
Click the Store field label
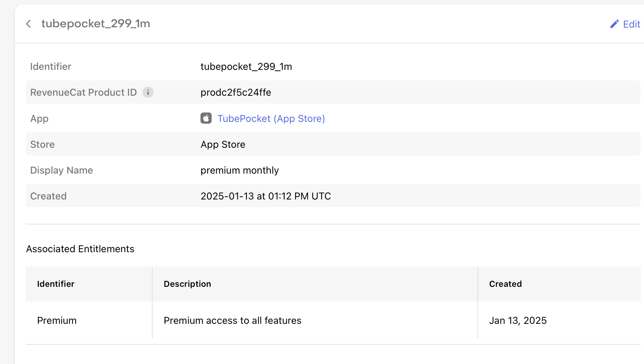pyautogui.click(x=43, y=144)
